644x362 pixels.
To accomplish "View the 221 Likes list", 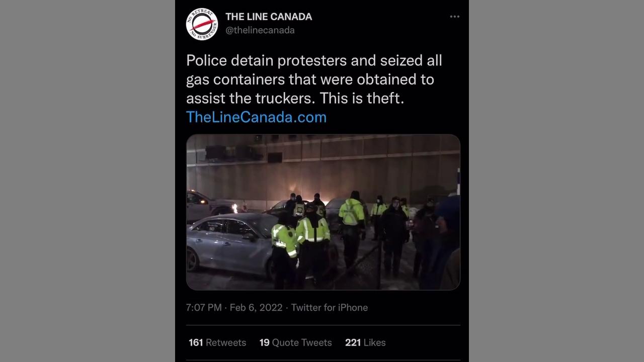I will coord(365,342).
